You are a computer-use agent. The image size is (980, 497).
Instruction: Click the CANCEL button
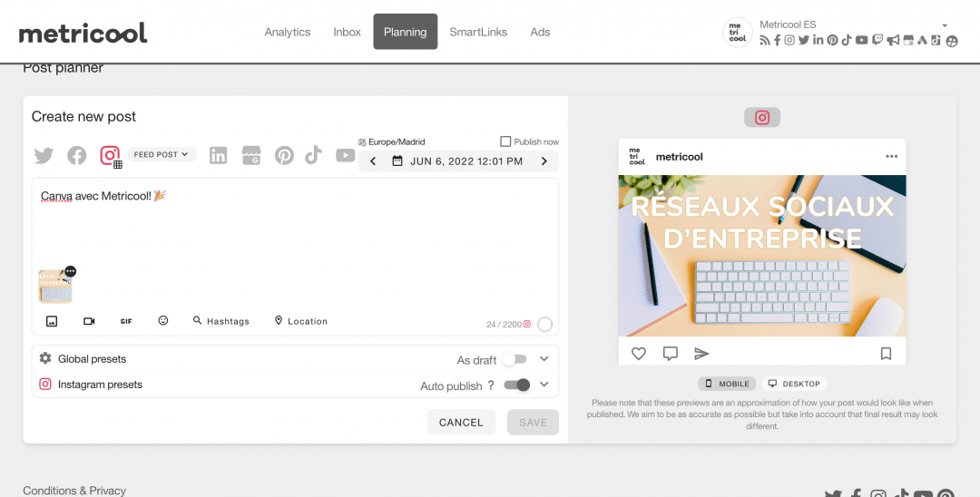tap(461, 423)
